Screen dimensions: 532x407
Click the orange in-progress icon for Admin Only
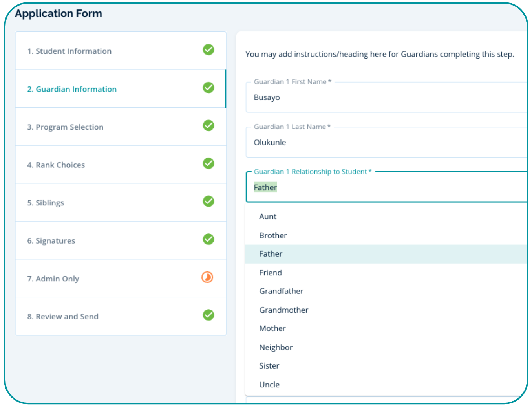(x=207, y=277)
